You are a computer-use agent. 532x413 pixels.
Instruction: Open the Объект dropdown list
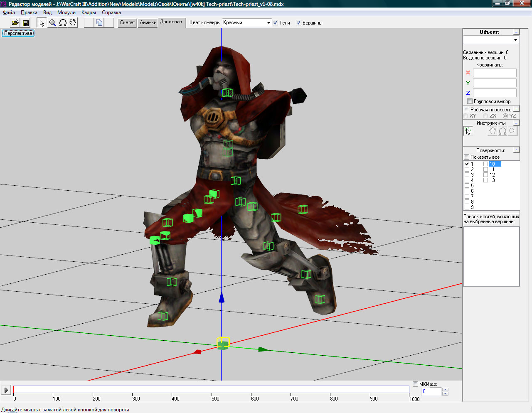[x=515, y=40]
